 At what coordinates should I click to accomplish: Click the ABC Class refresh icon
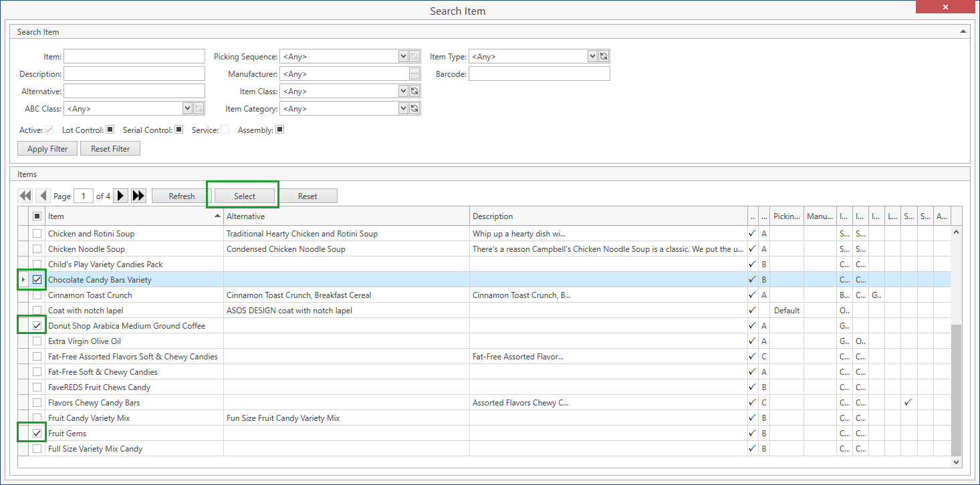[x=198, y=108]
